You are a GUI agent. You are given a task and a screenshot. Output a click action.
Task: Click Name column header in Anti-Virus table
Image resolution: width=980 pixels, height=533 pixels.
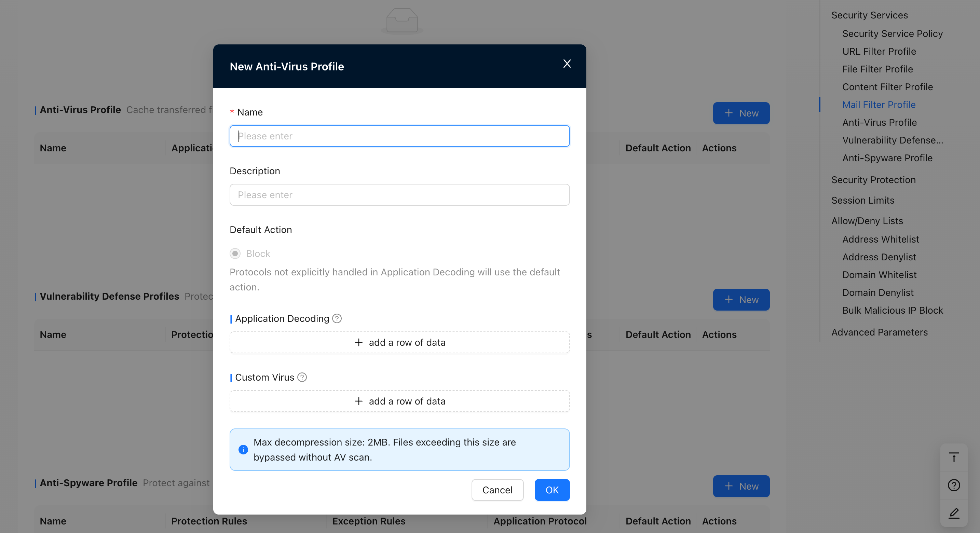click(x=53, y=148)
